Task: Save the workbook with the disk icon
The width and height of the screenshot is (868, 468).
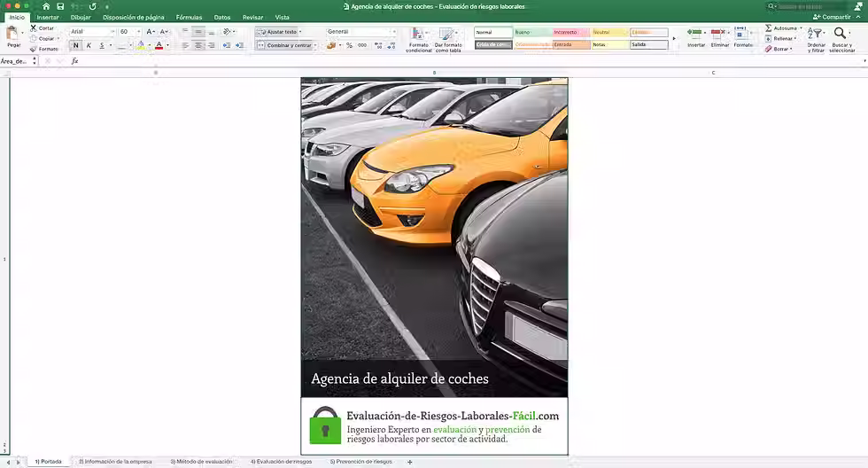Action: pos(60,6)
